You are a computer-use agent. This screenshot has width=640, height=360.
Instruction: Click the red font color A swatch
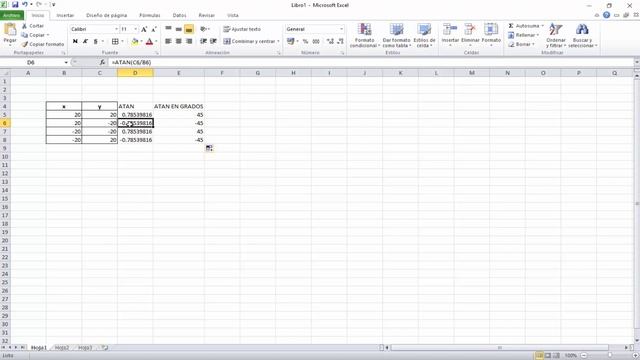[149, 41]
